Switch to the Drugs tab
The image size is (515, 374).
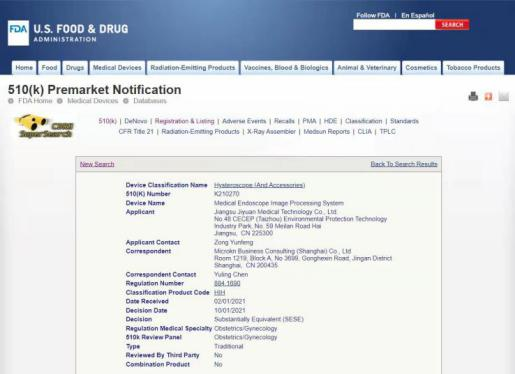click(75, 68)
